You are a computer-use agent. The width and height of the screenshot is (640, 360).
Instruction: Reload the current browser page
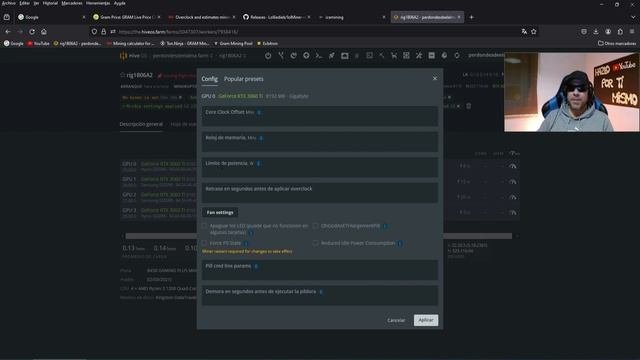click(x=32, y=31)
